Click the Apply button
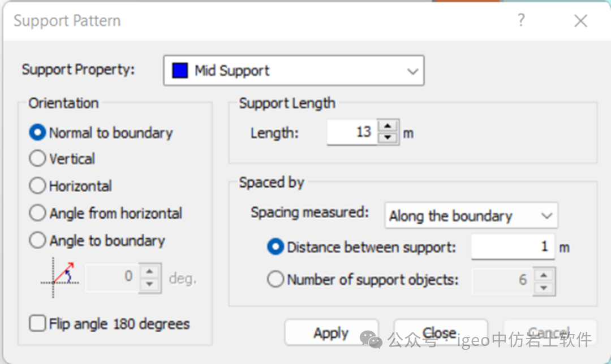This screenshot has height=364, width=611. coord(331,333)
